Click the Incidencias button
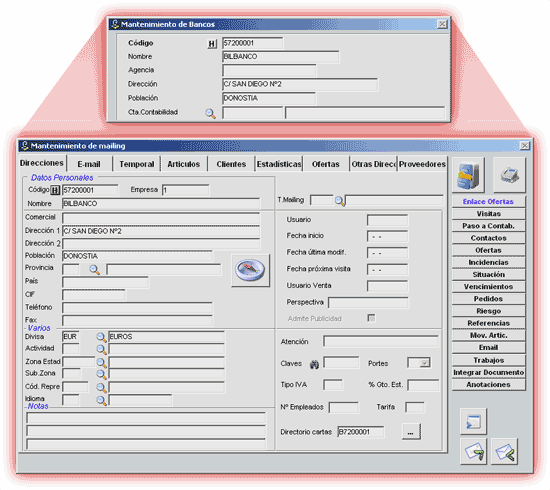Viewport: 550px width, 490px height. 488,263
